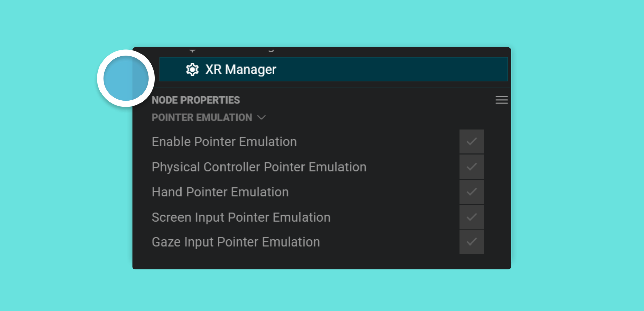The width and height of the screenshot is (644, 311).
Task: Toggle the Enable Pointer Emulation checkbox
Action: 472,141
